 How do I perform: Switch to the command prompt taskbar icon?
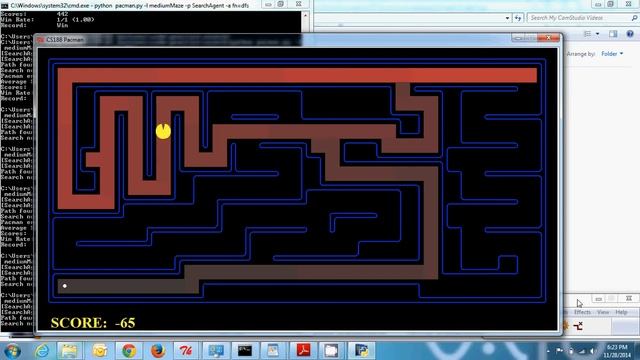pyautogui.click(x=245, y=351)
